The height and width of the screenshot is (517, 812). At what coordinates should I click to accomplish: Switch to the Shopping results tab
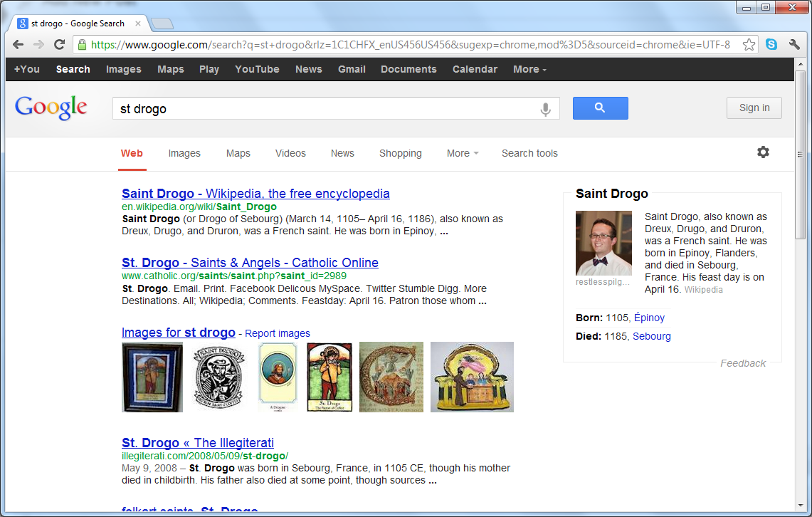click(x=400, y=153)
